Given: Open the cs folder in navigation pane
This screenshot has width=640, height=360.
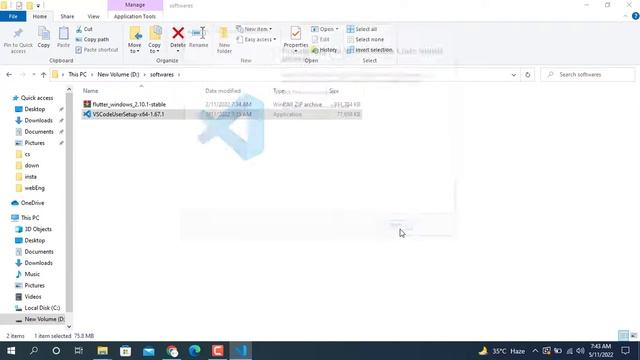Looking at the screenshot, I should tap(27, 154).
